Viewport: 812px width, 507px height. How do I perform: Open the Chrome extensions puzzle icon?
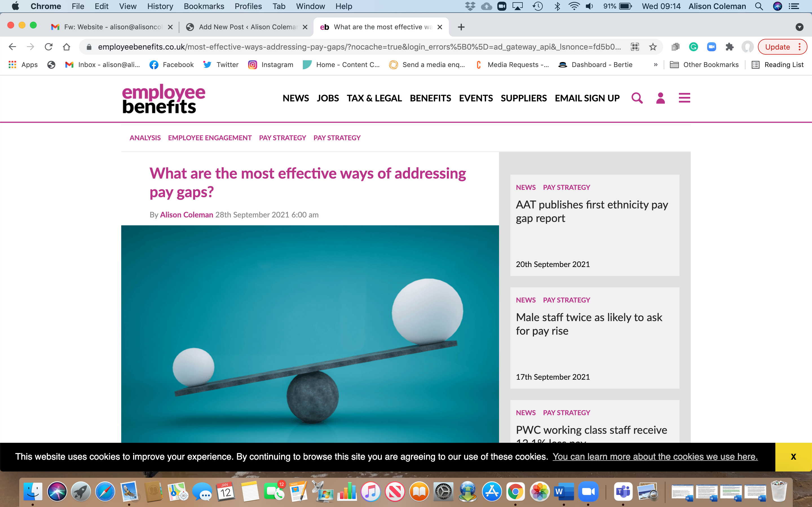pos(729,47)
